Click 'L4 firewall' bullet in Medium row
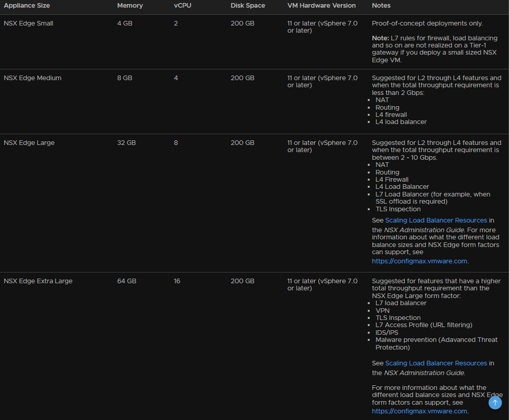This screenshot has width=509, height=420. point(391,115)
